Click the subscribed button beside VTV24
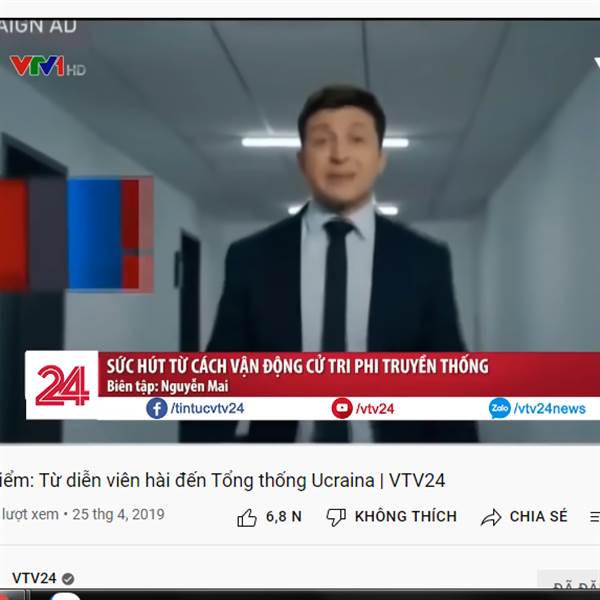This screenshot has width=600, height=600. 569,584
